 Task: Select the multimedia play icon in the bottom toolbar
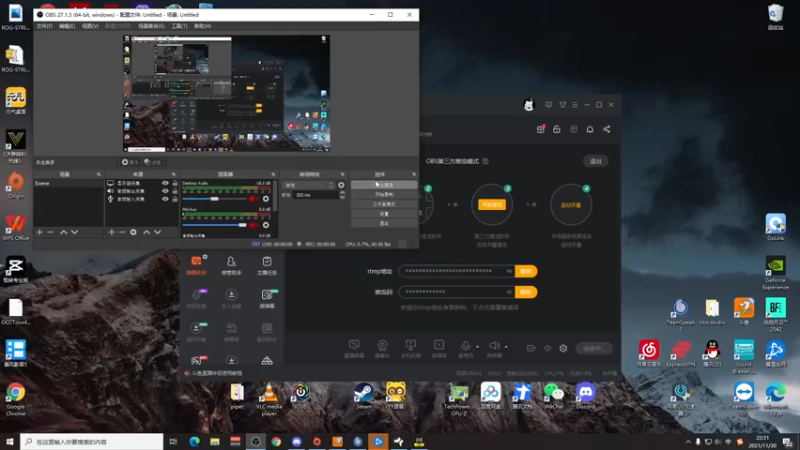(x=439, y=345)
